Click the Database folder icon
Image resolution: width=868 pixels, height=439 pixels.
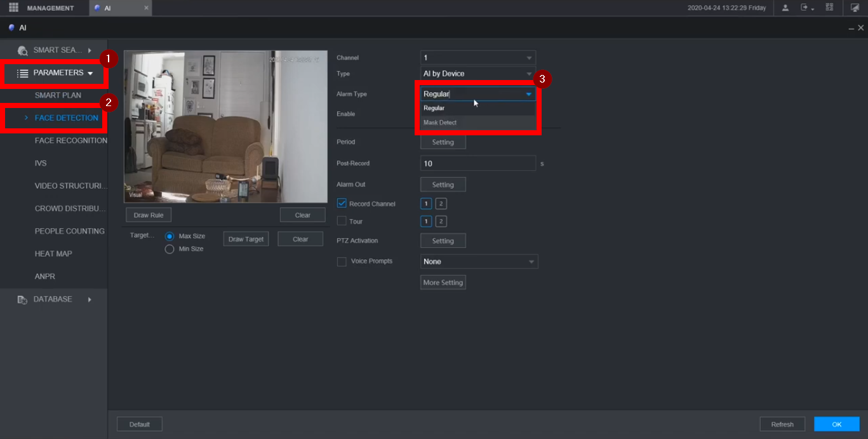[22, 299]
